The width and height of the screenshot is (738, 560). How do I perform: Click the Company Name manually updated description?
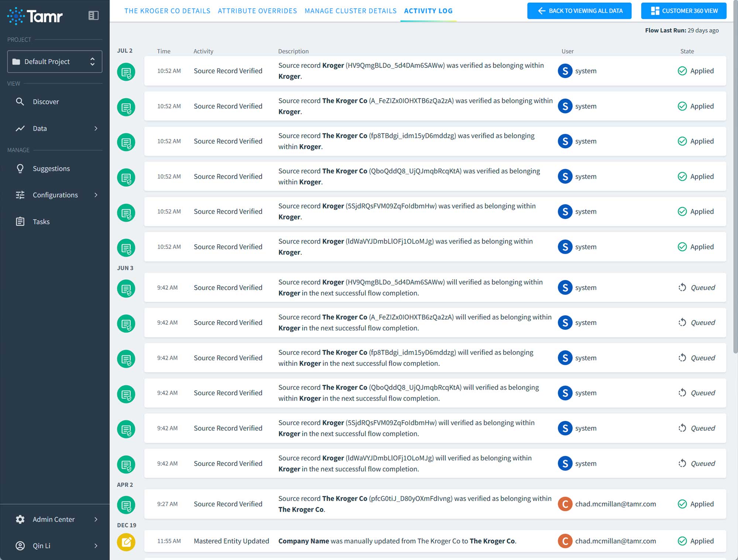click(x=397, y=541)
